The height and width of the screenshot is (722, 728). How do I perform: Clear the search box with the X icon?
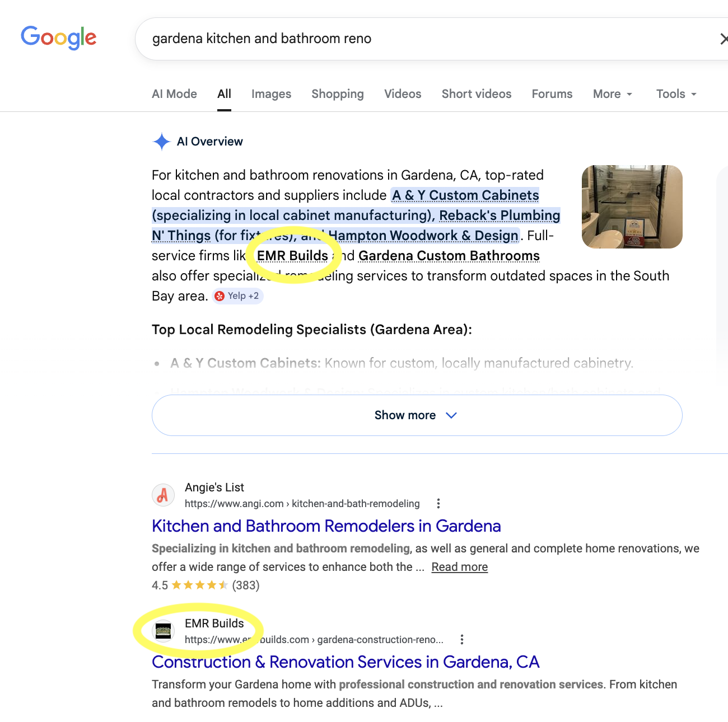tap(724, 39)
